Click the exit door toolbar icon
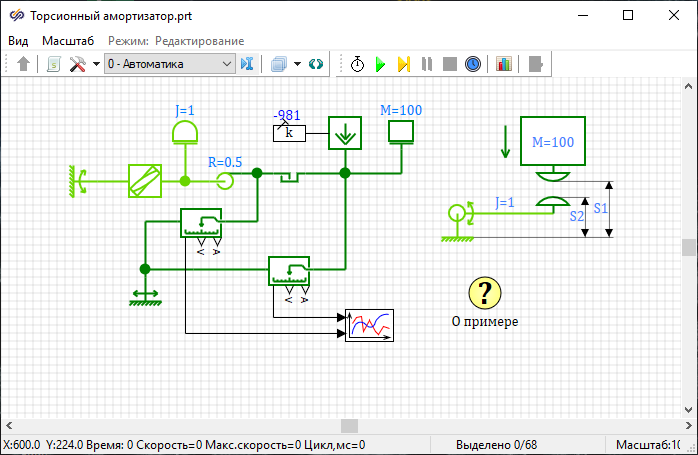Screen dimensions: 698x455 coord(536,64)
